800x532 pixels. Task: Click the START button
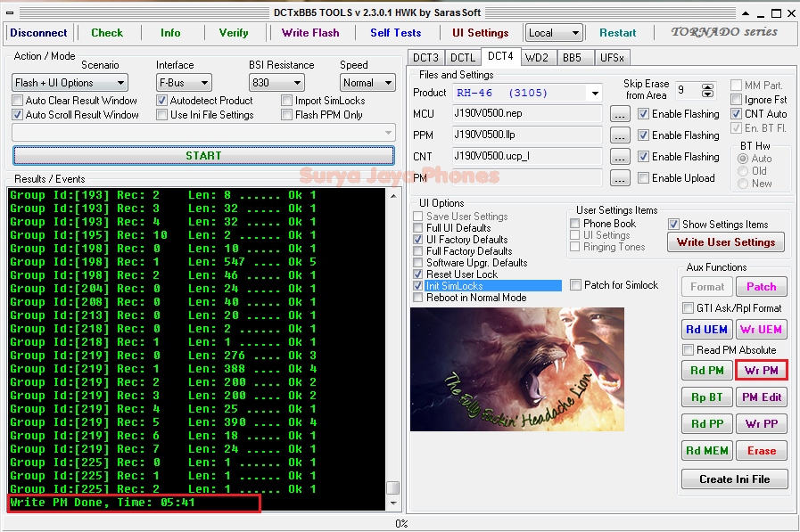coord(203,155)
